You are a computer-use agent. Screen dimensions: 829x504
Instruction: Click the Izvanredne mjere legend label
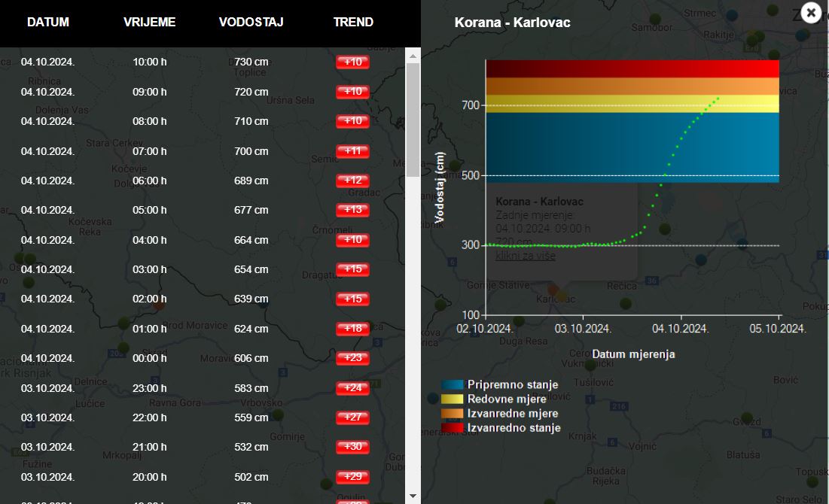[x=513, y=413]
